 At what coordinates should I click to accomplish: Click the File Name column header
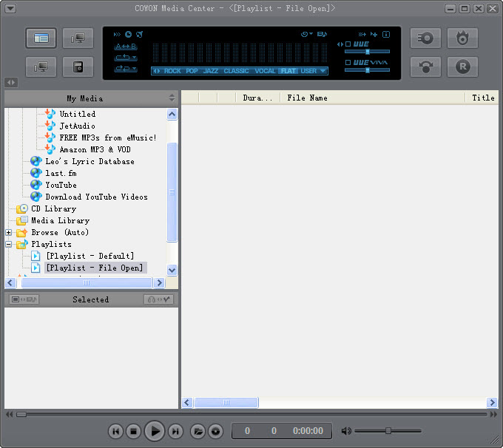[x=307, y=98]
